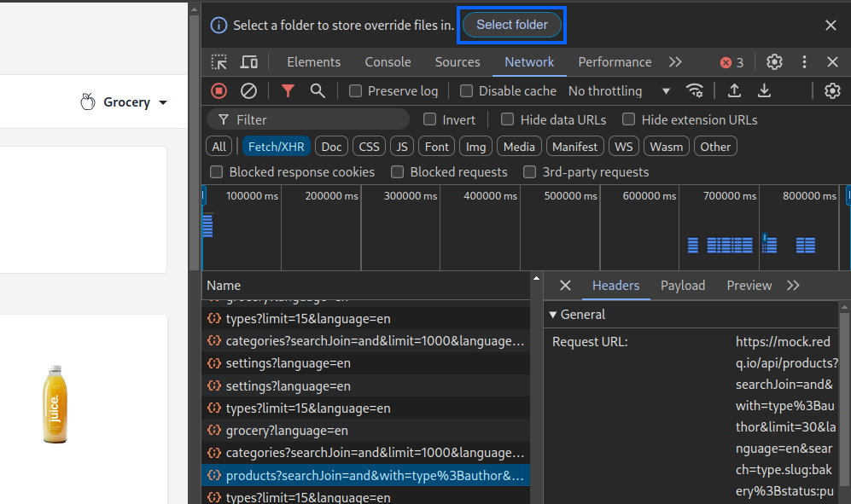
Task: Select the inspect element picker icon
Action: [219, 62]
